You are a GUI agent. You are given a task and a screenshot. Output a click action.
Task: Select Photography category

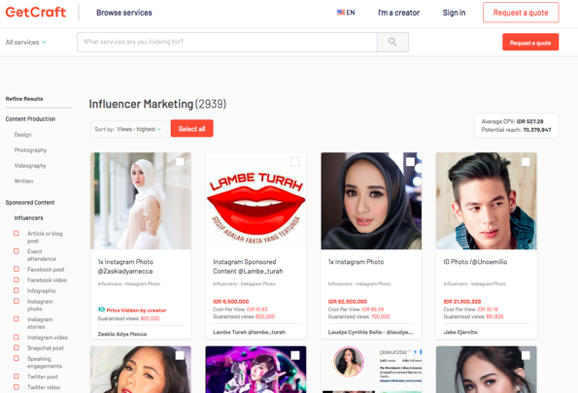tap(30, 150)
